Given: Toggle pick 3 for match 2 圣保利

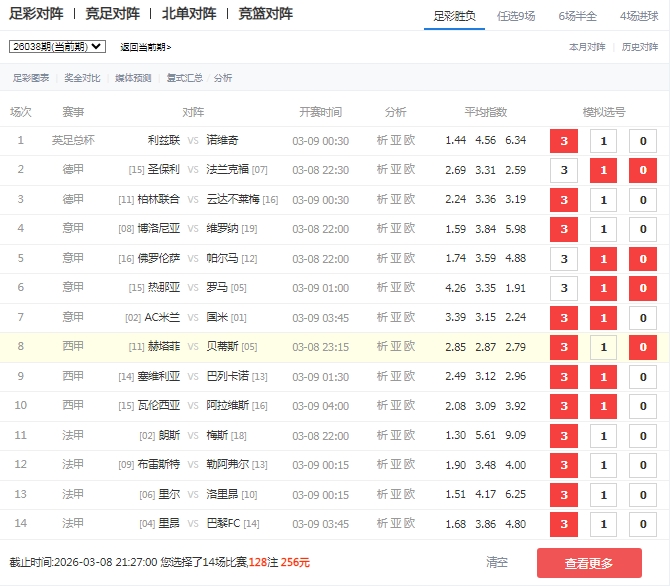Looking at the screenshot, I should pos(564,171).
